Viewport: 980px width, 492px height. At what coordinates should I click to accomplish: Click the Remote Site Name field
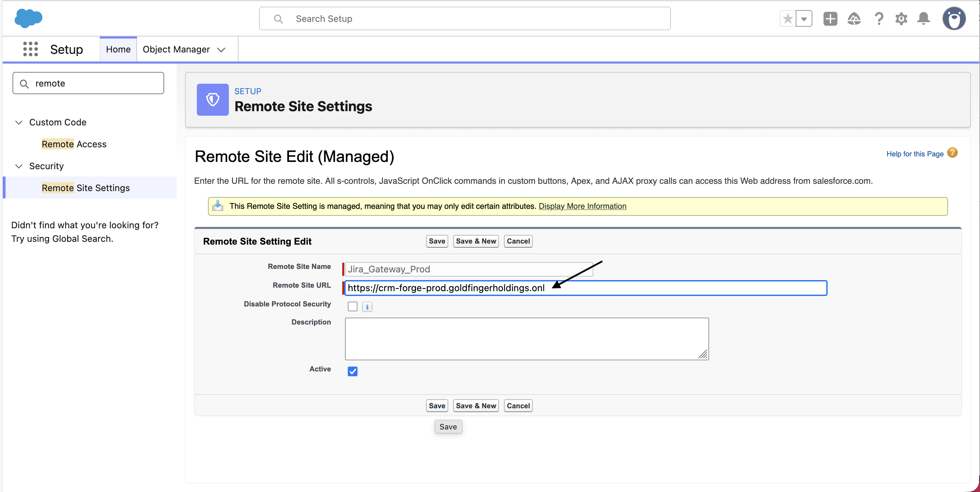469,269
